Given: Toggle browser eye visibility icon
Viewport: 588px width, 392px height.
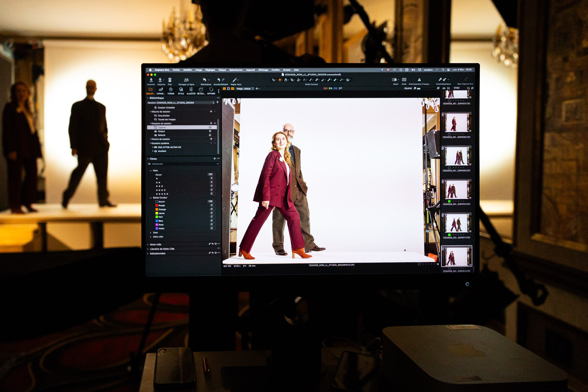Looking at the screenshot, I should tap(444, 88).
